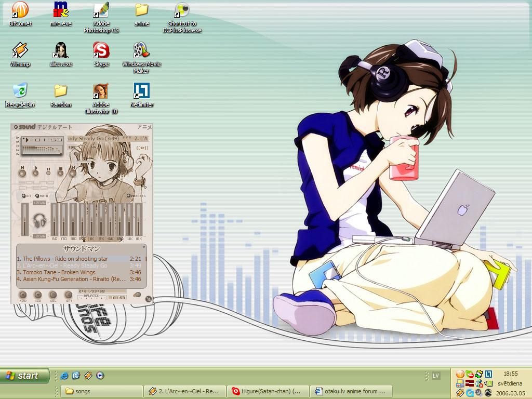Click the playlist OPT button

[69, 296]
